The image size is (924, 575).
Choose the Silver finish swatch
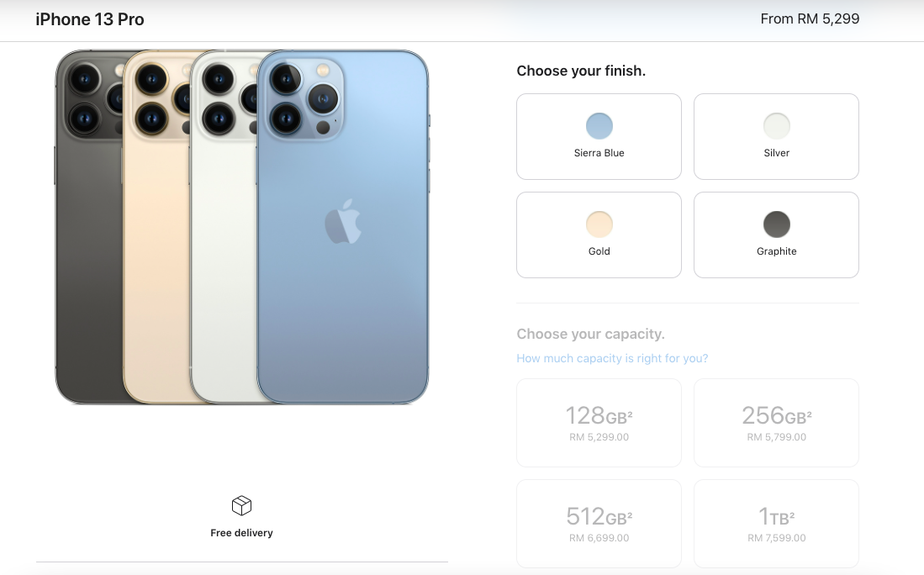pos(777,126)
